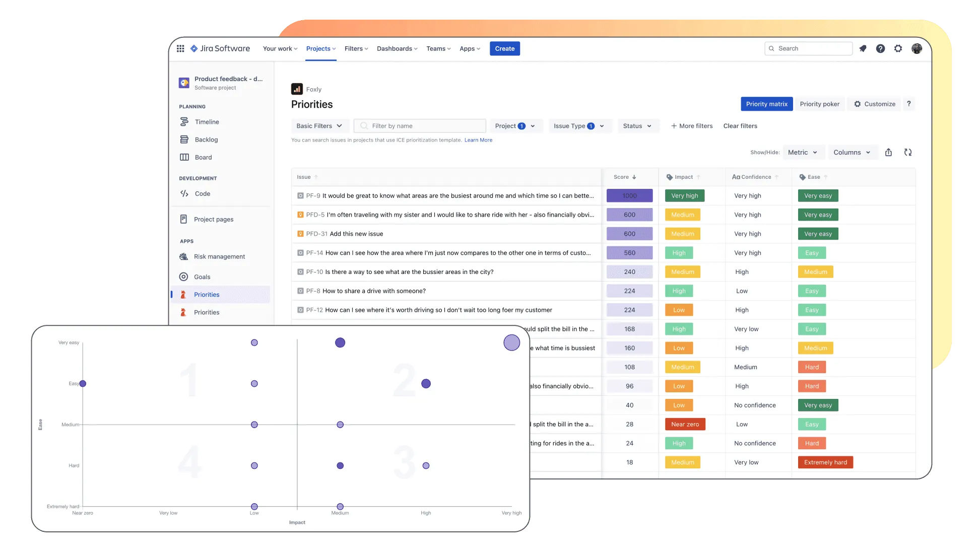
Task: Click the 1000 score purple cell
Action: tap(629, 195)
